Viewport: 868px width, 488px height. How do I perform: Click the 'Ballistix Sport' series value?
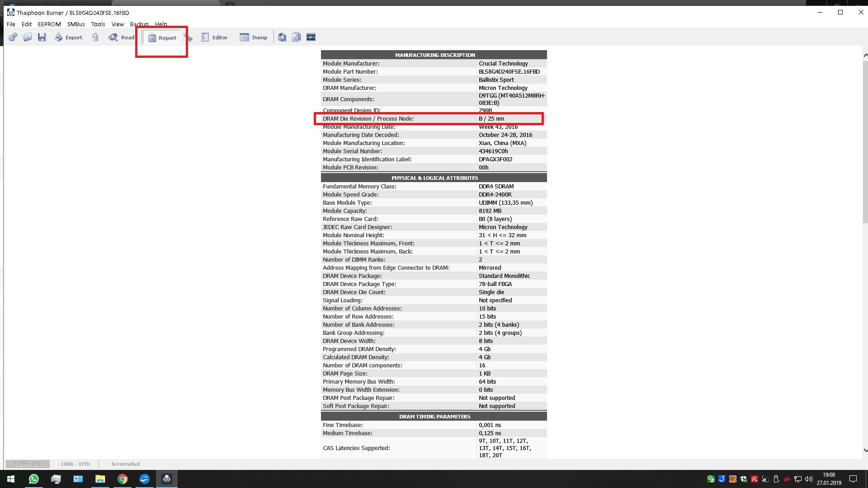(496, 80)
